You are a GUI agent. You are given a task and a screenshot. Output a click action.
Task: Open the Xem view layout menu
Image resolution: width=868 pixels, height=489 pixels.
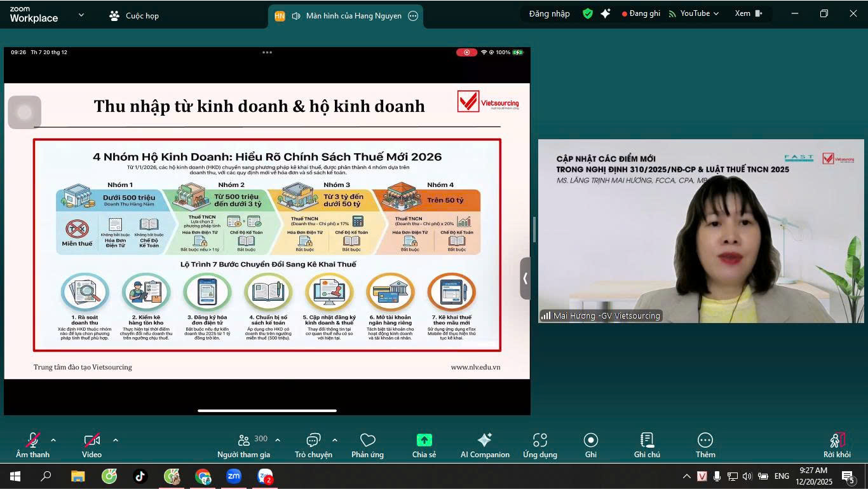(748, 13)
